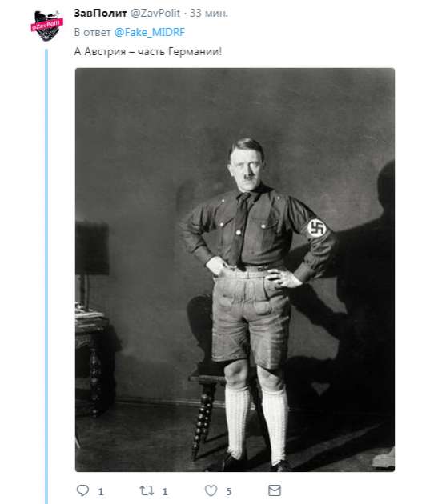
Task: Open the ЗавПолит profile avatar
Action: tap(47, 26)
